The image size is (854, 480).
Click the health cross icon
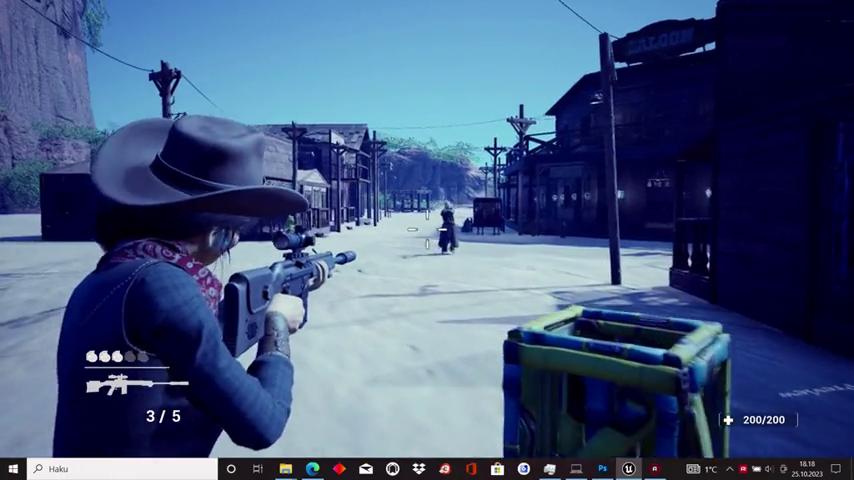pos(728,420)
